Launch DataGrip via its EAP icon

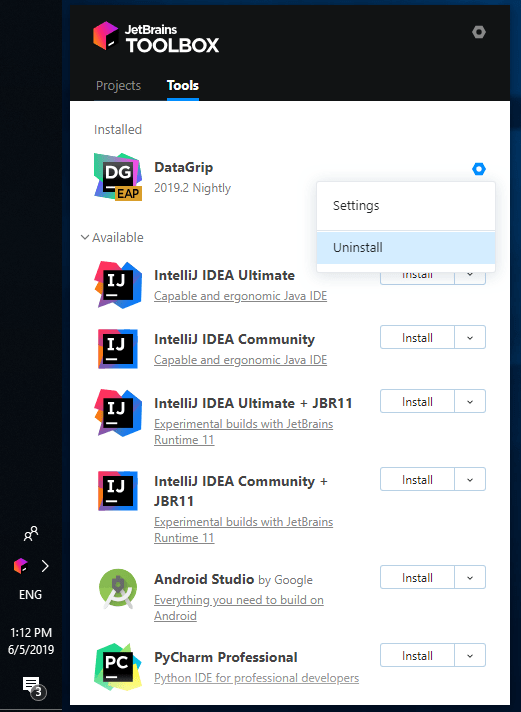(118, 177)
